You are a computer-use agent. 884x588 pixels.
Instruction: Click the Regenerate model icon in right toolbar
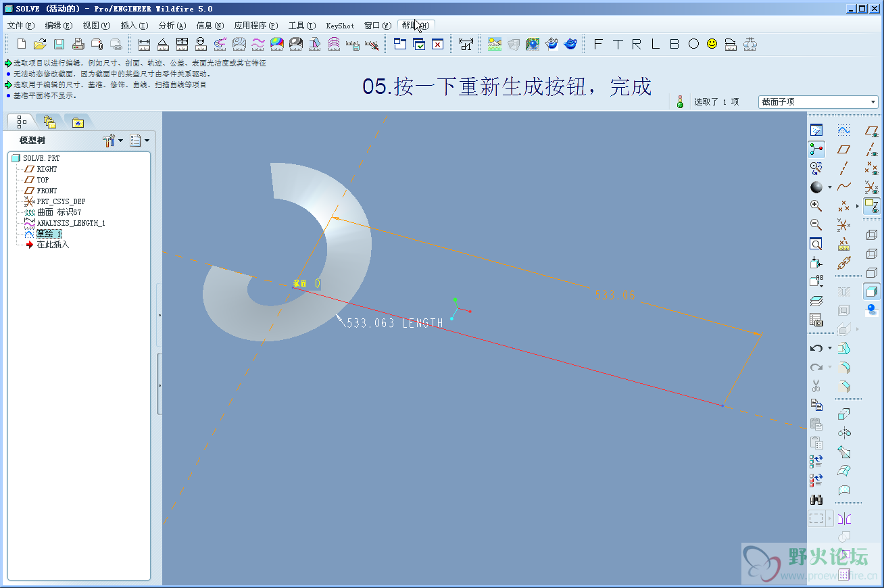(x=816, y=462)
